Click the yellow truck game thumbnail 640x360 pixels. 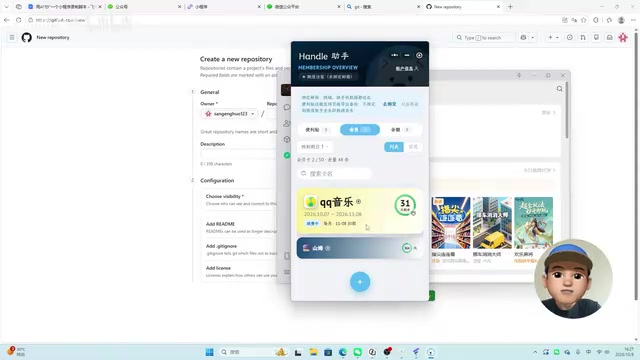coord(492,223)
